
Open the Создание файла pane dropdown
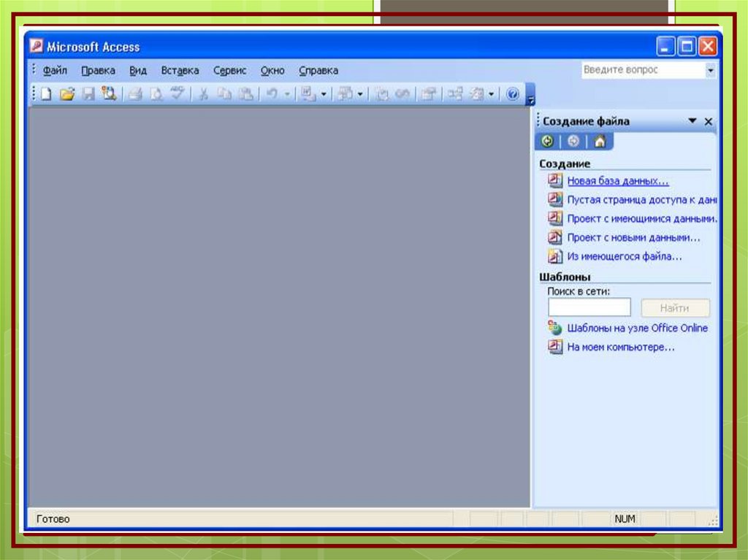[692, 121]
